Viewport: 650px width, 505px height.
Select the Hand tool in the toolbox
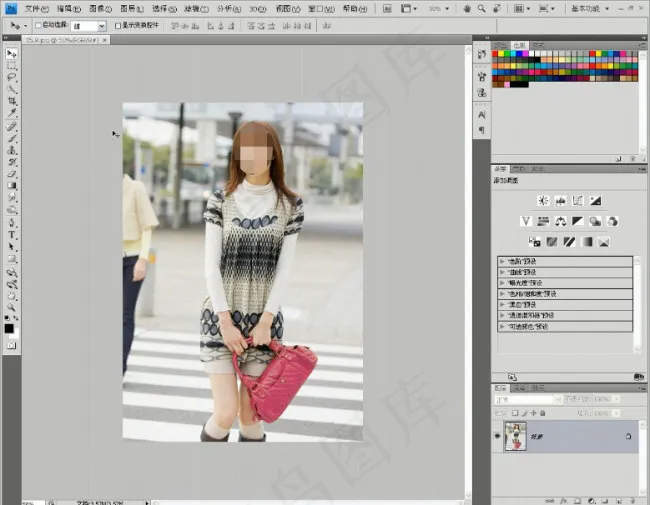point(11,296)
